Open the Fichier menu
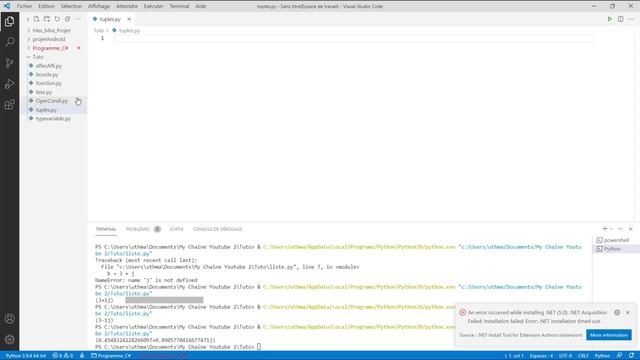Viewport: 640px width, 360px height. [x=24, y=6]
